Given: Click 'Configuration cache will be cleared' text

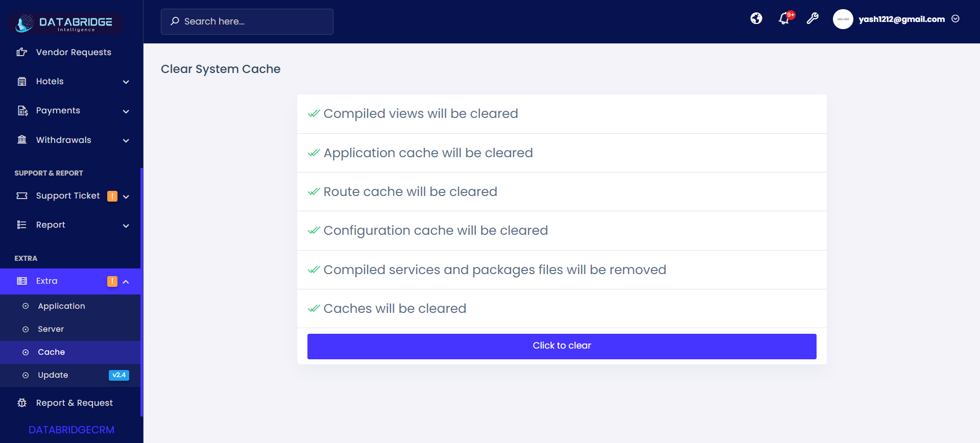Looking at the screenshot, I should 436,231.
